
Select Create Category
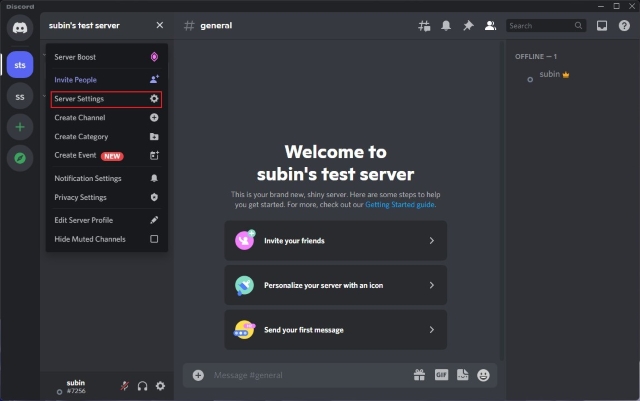pos(107,136)
